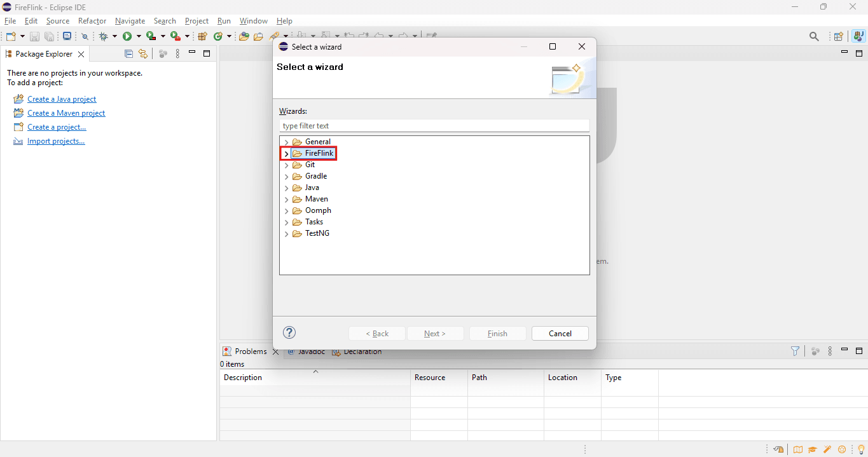Select the Java perspective icon

point(858,37)
